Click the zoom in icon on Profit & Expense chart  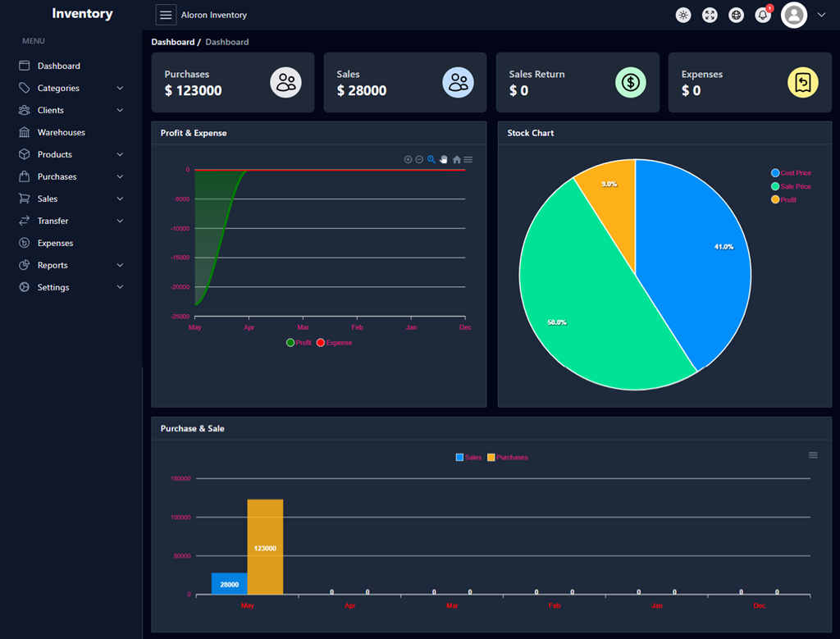pyautogui.click(x=408, y=159)
